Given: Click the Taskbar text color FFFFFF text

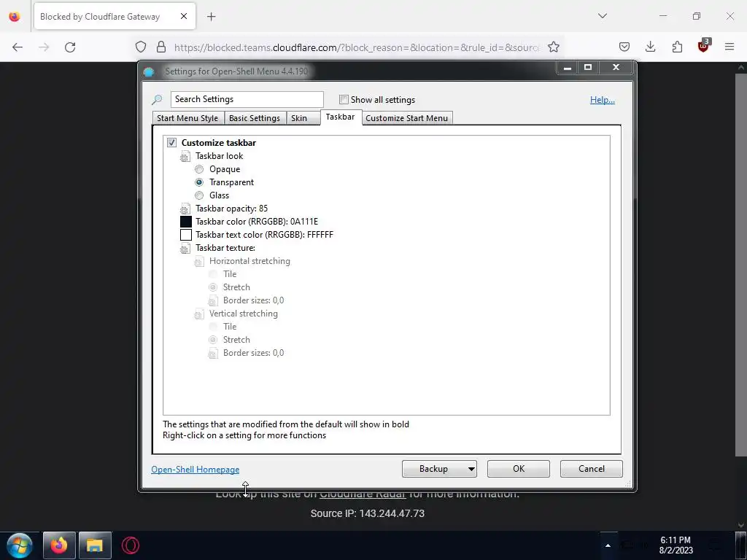Looking at the screenshot, I should pos(264,235).
